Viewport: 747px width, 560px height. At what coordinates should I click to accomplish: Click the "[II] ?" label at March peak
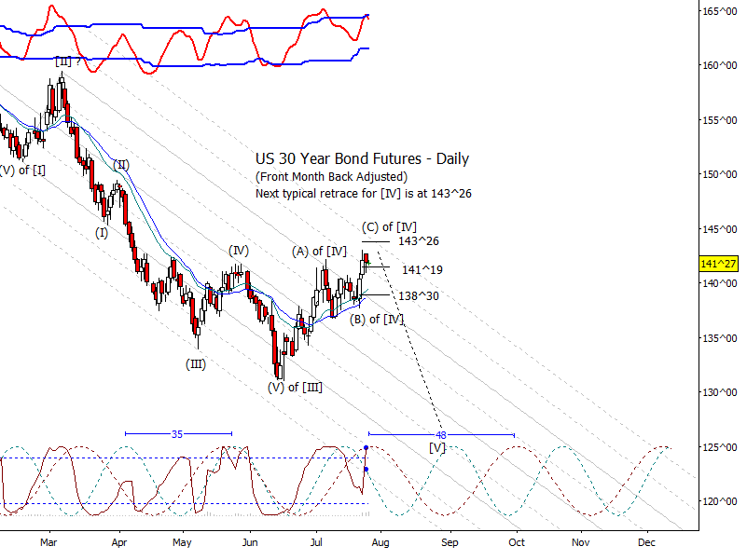click(68, 61)
